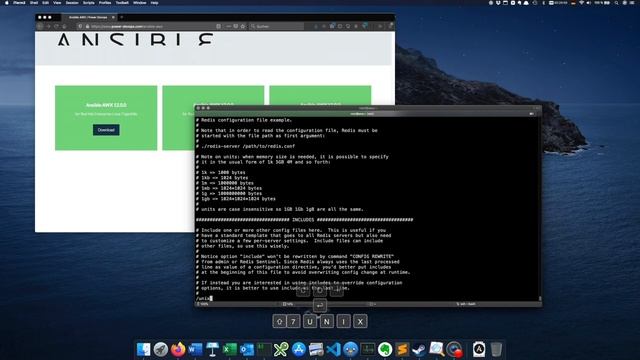Open the screen recorder icon with red dot
The image size is (640, 360).
[454, 349]
